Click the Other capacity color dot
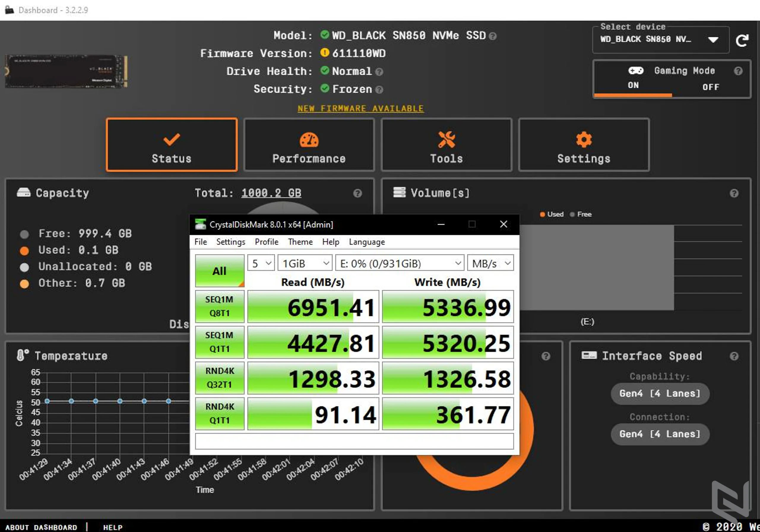 click(x=24, y=284)
